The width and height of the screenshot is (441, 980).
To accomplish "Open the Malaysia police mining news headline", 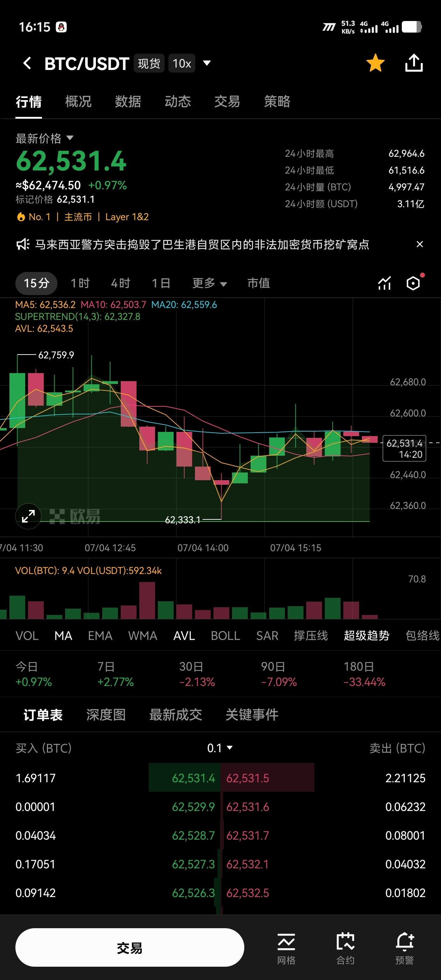I will [x=202, y=244].
